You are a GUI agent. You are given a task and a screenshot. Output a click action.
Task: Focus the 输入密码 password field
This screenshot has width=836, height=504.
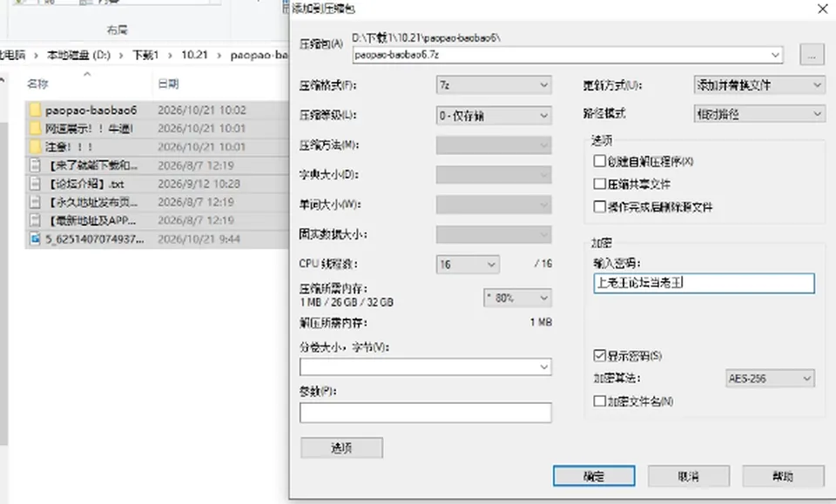(704, 283)
